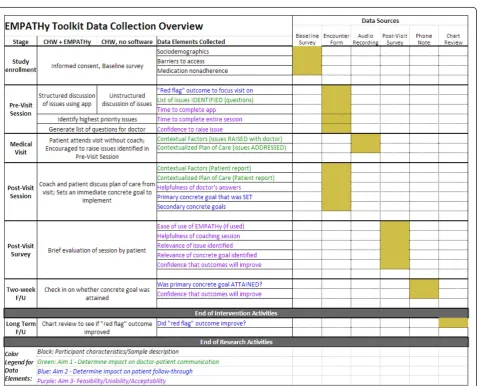The height and width of the screenshot is (386, 478).
Task: Click the EMPATHy Toolkit Data Collection Overview title
Action: [104, 26]
